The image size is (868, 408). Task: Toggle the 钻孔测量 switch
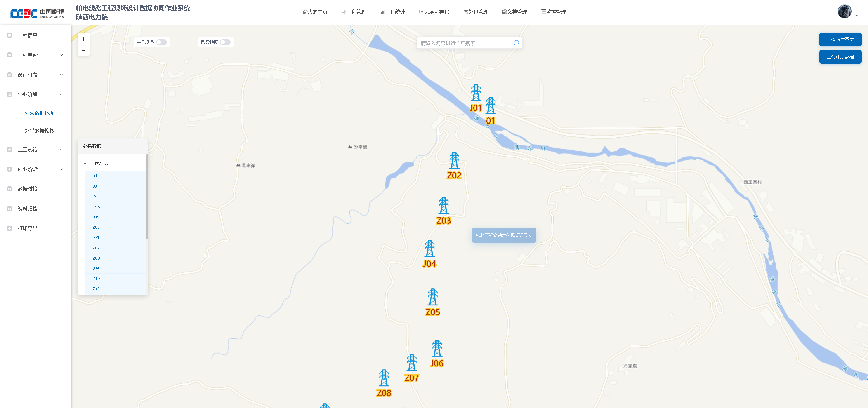[161, 42]
